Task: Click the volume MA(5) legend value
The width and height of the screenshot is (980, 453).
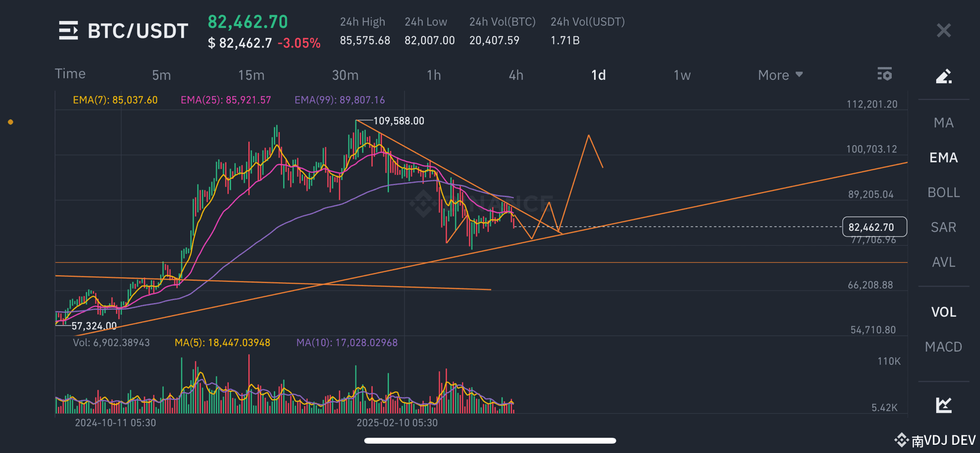Action: 222,342
